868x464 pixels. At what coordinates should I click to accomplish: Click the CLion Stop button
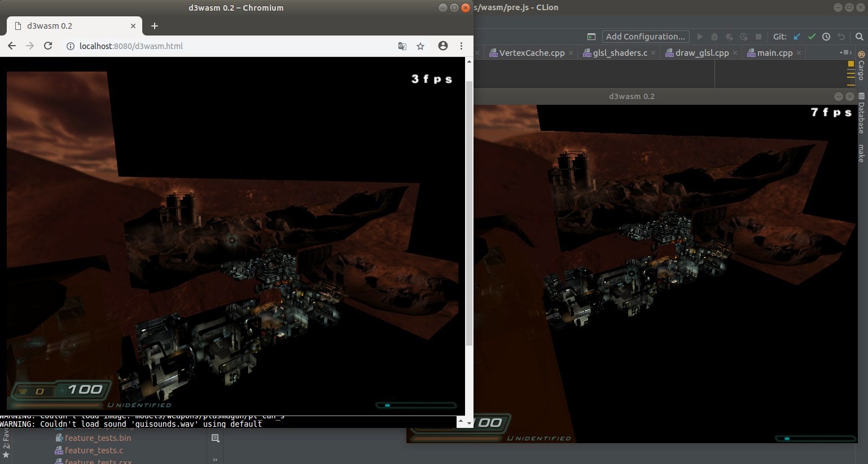click(x=759, y=37)
